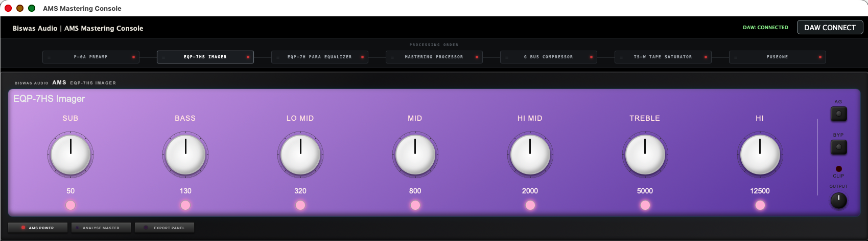Click the FuseOne drag handle icon
This screenshot has width=868, height=241.
(x=736, y=57)
